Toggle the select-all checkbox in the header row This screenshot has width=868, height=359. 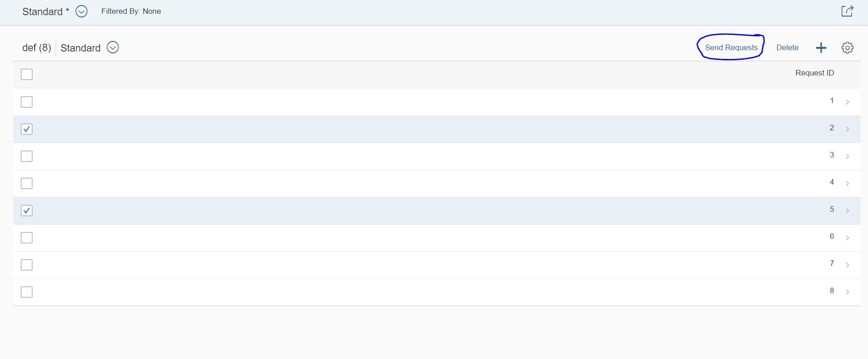pyautogui.click(x=27, y=74)
